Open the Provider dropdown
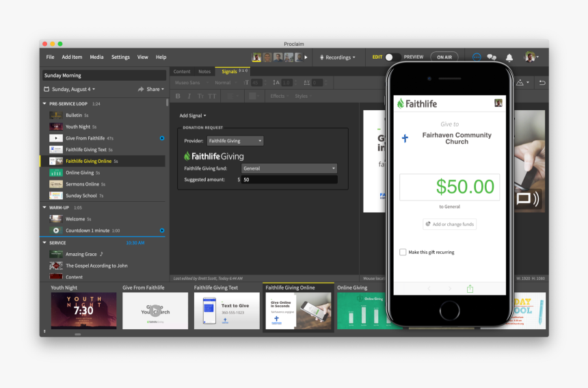 (235, 141)
